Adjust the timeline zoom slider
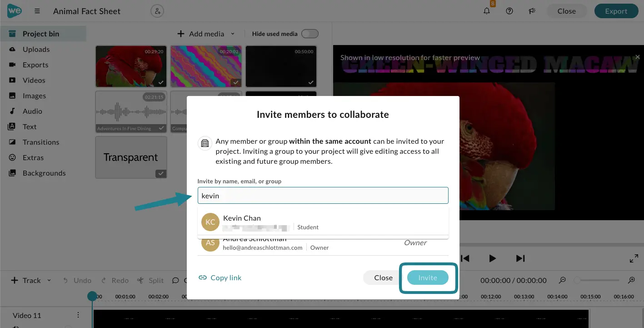The height and width of the screenshot is (328, 644). (x=597, y=280)
